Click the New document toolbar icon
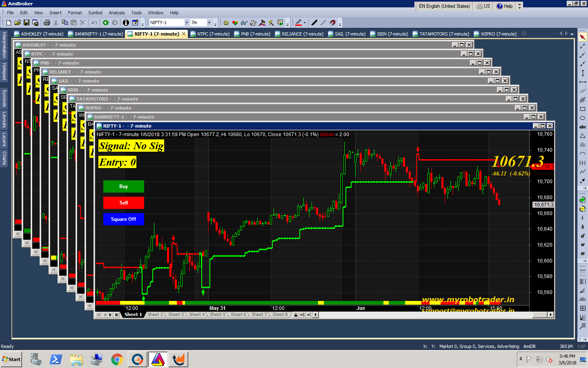Viewport: 588px width, 368px height. [9, 23]
